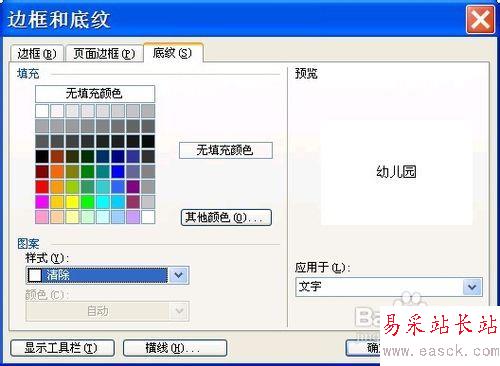
Task: Pick the dark red (maroon) swatch
Action: pos(42,172)
